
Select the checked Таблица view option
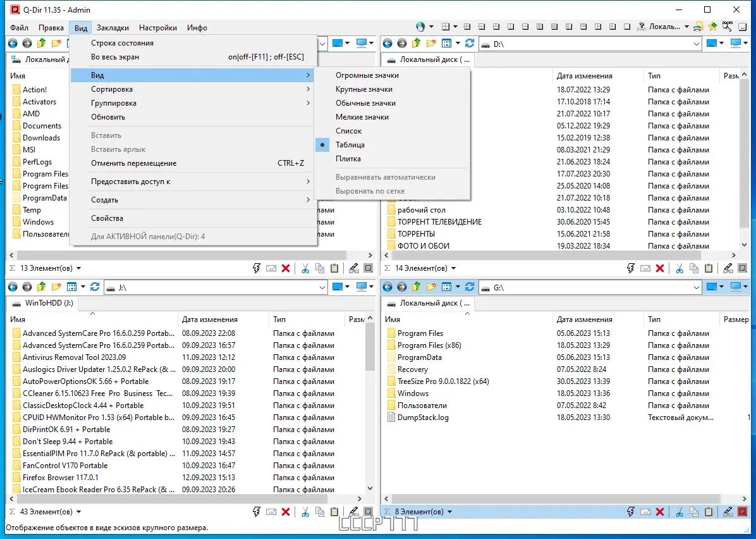click(350, 145)
